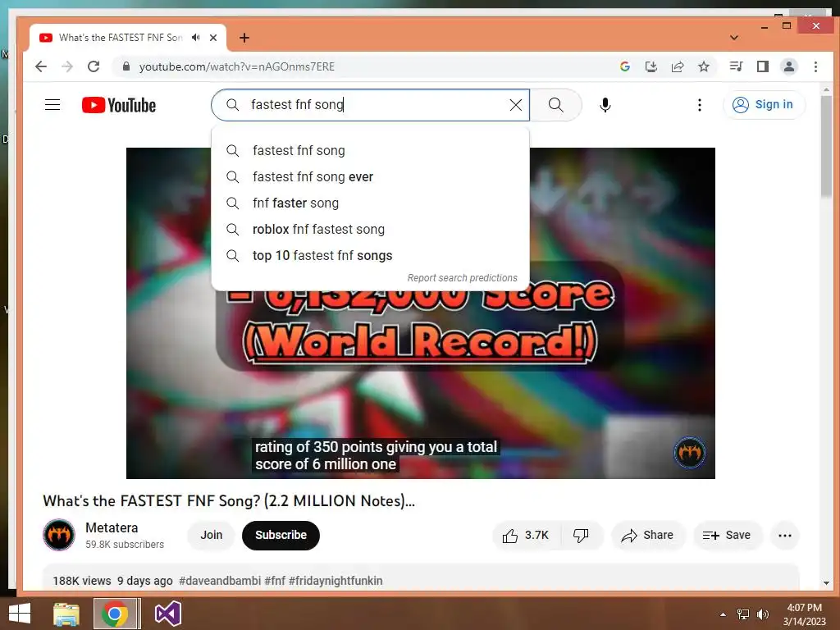
Task: Toggle Chrome side panel
Action: tap(763, 66)
